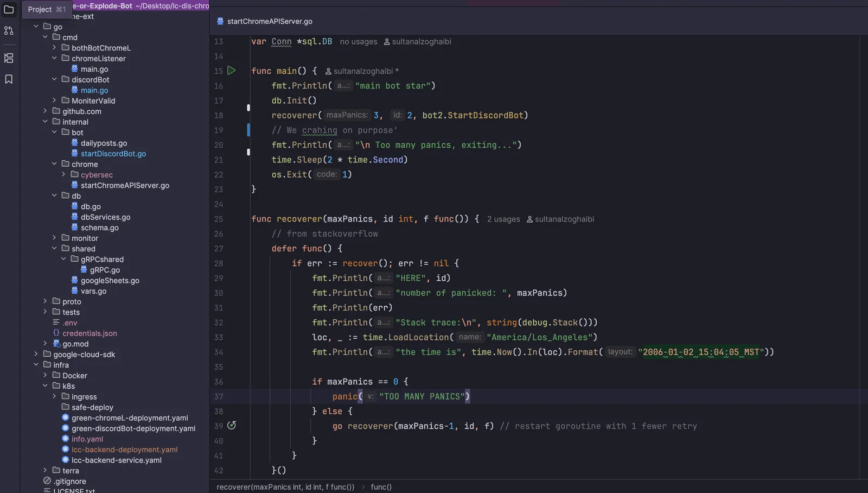Open dailyposts.go in the tree
Viewport: 868px width, 493px height.
coord(104,143)
